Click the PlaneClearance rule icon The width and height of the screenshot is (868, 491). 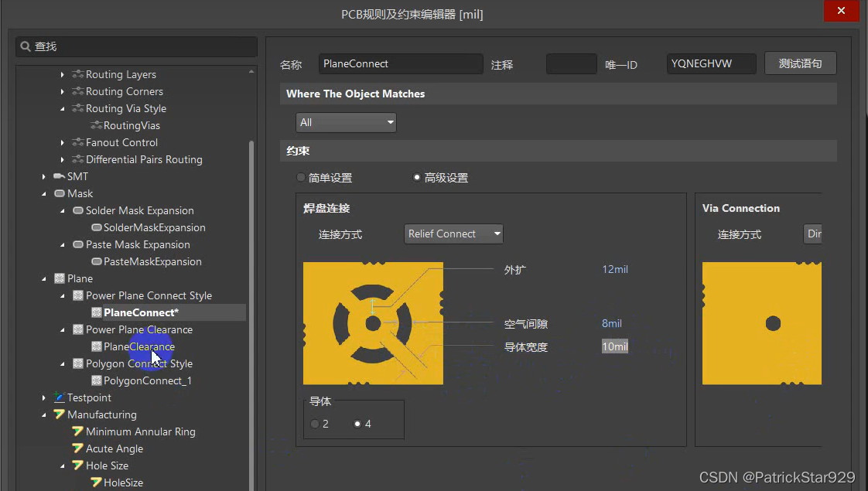click(x=98, y=346)
